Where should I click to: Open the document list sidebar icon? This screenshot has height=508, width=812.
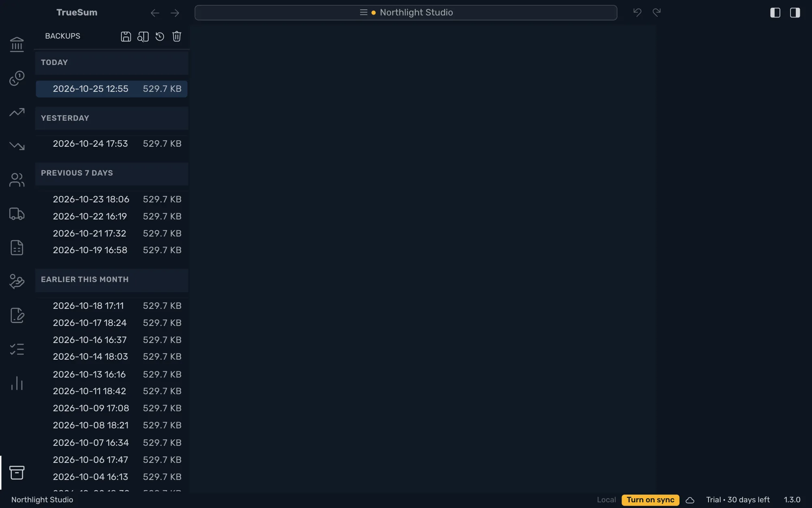(17, 247)
